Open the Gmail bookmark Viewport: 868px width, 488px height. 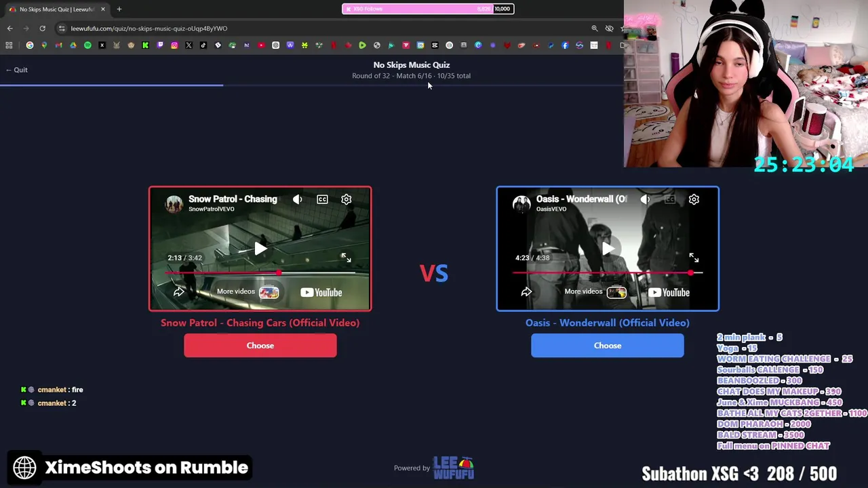coord(58,45)
